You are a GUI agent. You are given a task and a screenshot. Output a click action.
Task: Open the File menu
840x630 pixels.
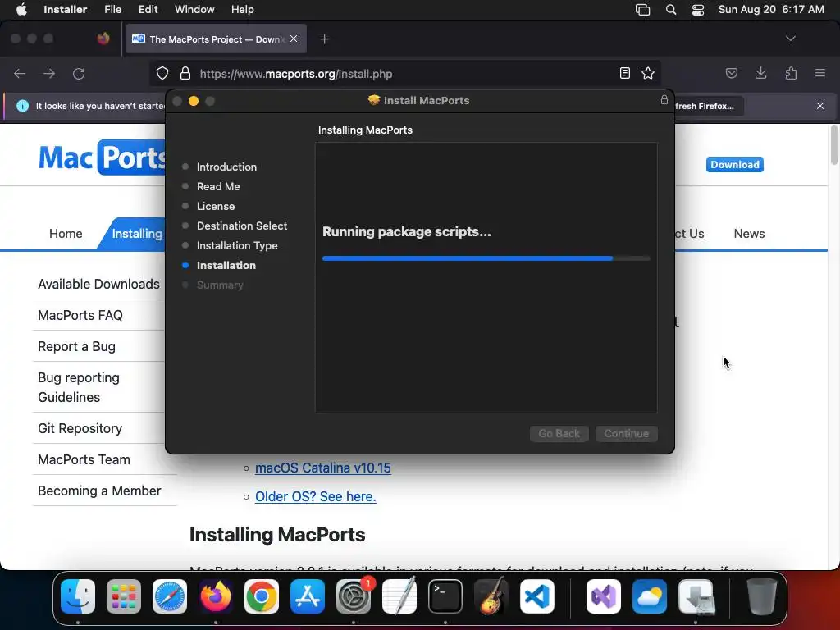[113, 10]
